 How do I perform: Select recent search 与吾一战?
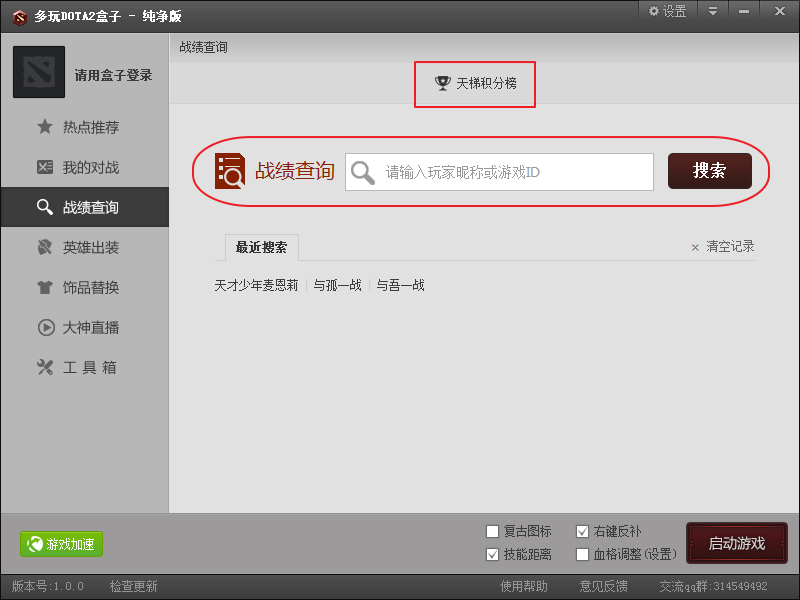coord(401,285)
